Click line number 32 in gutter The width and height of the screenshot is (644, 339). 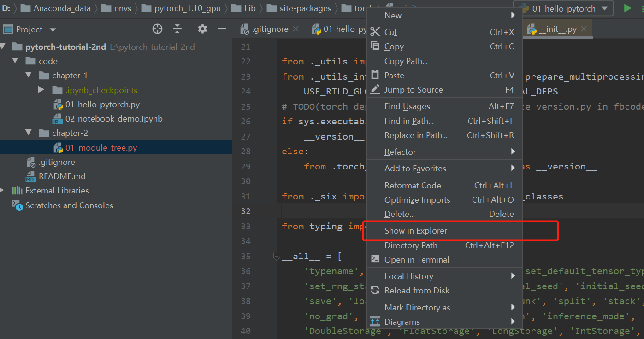point(246,211)
